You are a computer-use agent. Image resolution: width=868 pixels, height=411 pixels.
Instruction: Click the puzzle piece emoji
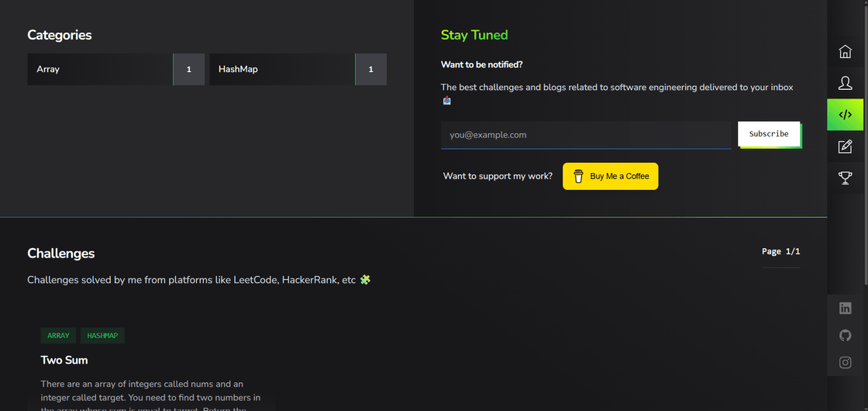365,280
